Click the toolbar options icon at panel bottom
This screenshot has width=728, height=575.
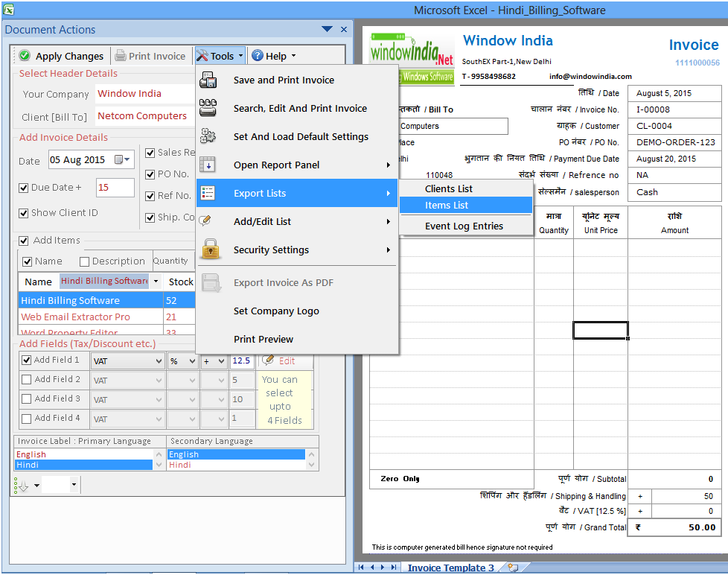pyautogui.click(x=22, y=486)
